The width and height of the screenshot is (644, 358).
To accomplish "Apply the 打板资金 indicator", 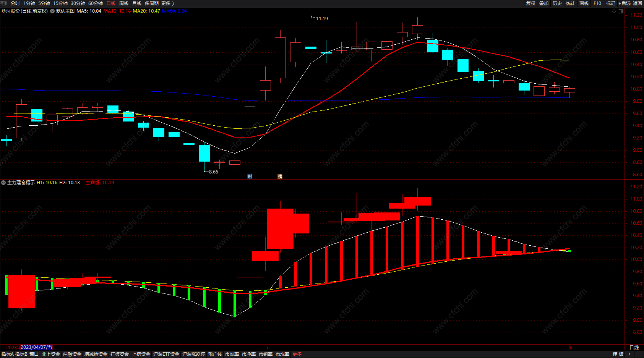I will tap(120, 354).
